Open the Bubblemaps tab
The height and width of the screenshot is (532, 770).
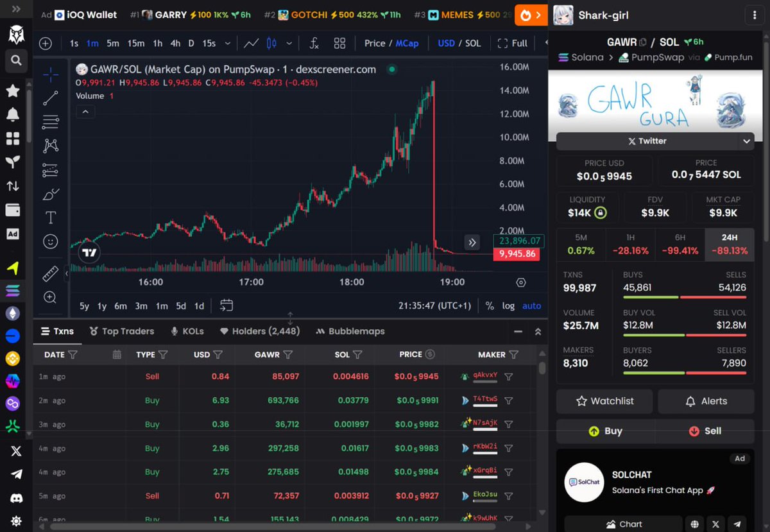click(x=350, y=331)
